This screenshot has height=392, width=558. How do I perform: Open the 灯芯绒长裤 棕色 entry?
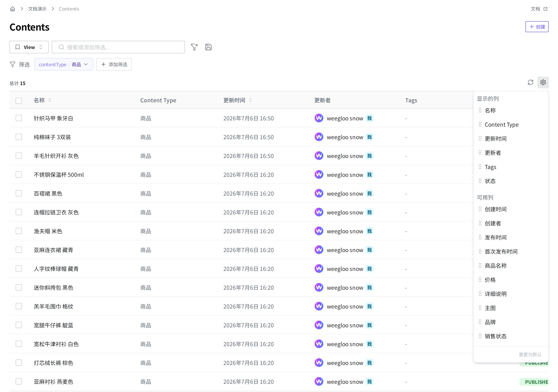(x=53, y=363)
